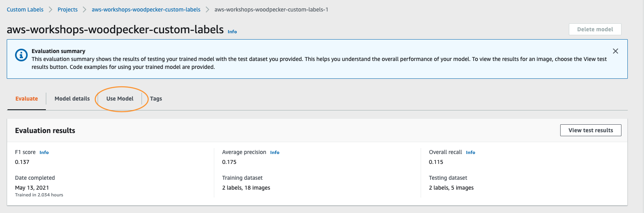This screenshot has width=644, height=213.
Task: Click 'Trained in 2.034 hours' text
Action: pyautogui.click(x=39, y=195)
